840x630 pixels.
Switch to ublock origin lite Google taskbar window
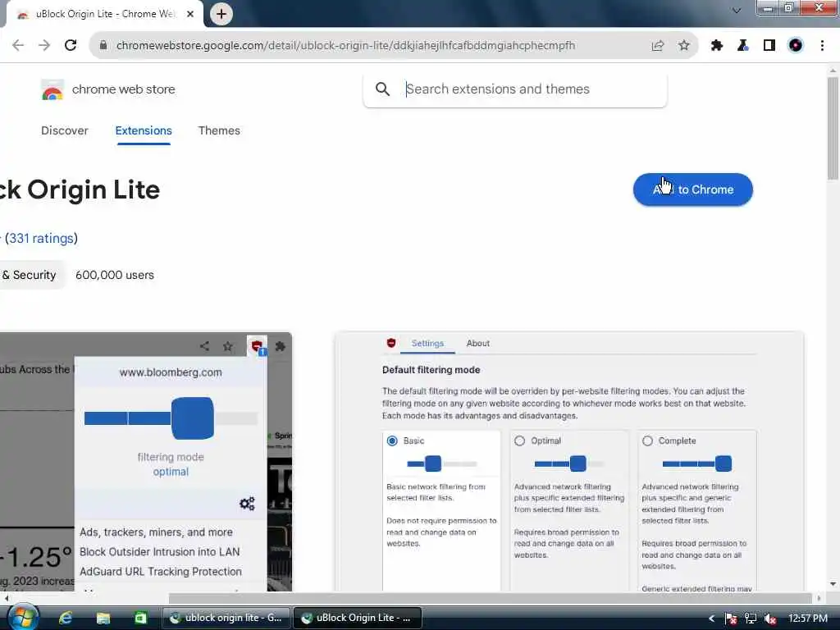[x=226, y=619]
